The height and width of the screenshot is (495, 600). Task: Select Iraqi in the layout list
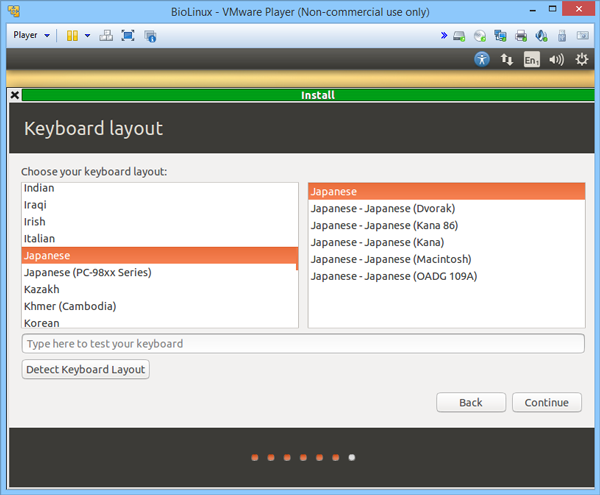160,205
